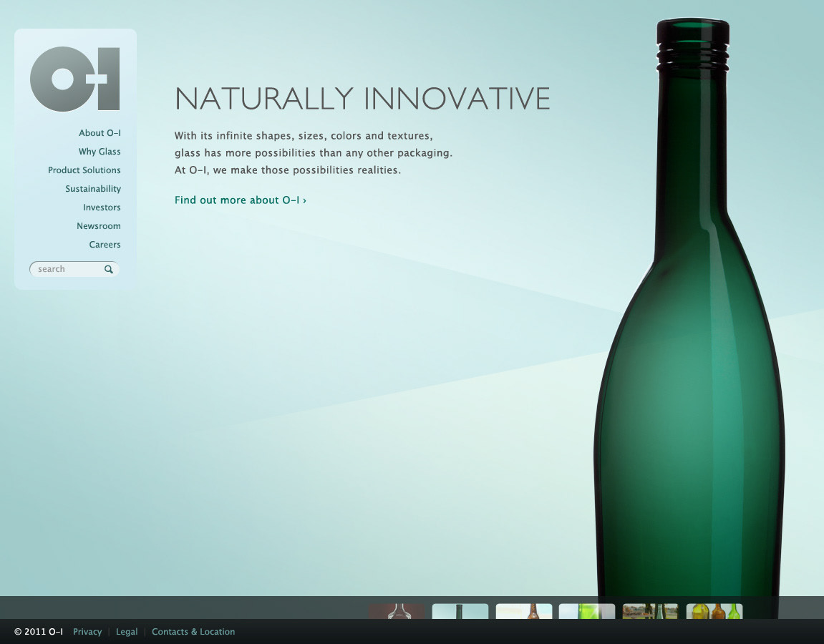Select the outdoor scene bottles thumbnail
This screenshot has width=824, height=644.
click(651, 611)
